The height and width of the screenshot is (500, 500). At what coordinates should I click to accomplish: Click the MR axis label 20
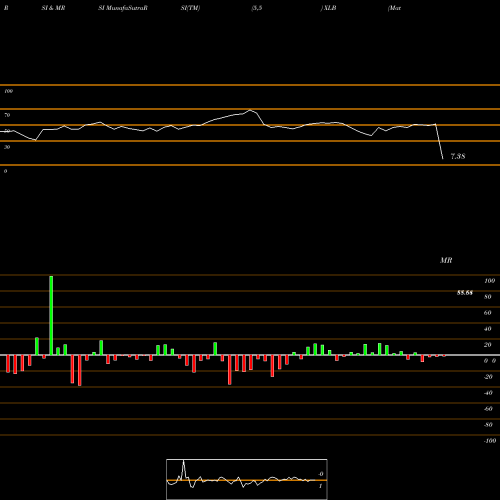pos(488,345)
